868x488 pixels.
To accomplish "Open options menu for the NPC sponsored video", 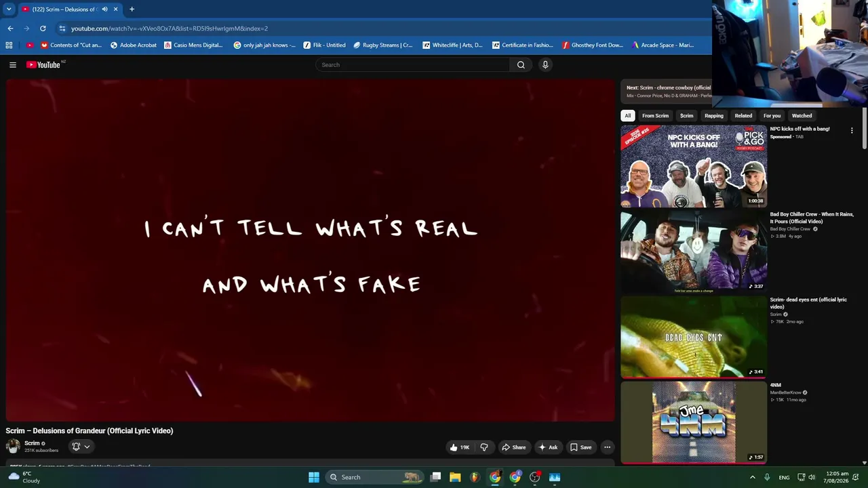I will 852,130.
